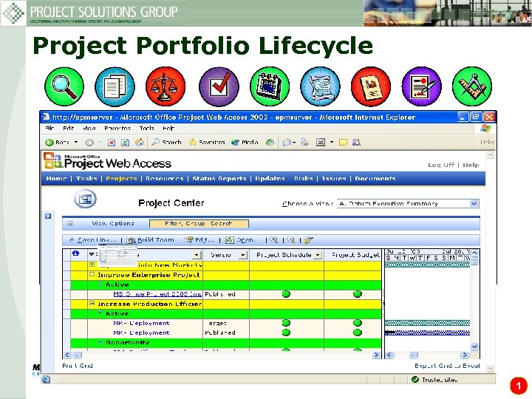Click the project grid scroll right arrow
This screenshot has width=532, height=399.
tap(376, 355)
